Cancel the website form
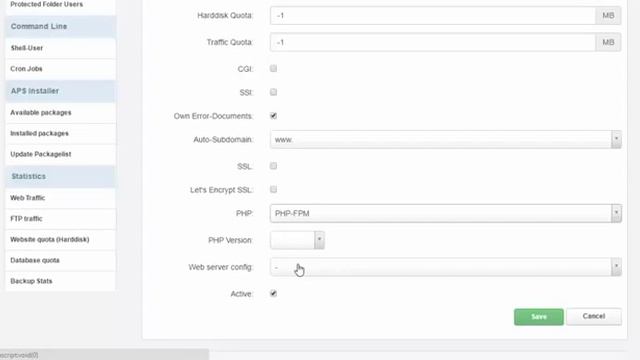The image size is (640, 360). tap(594, 316)
